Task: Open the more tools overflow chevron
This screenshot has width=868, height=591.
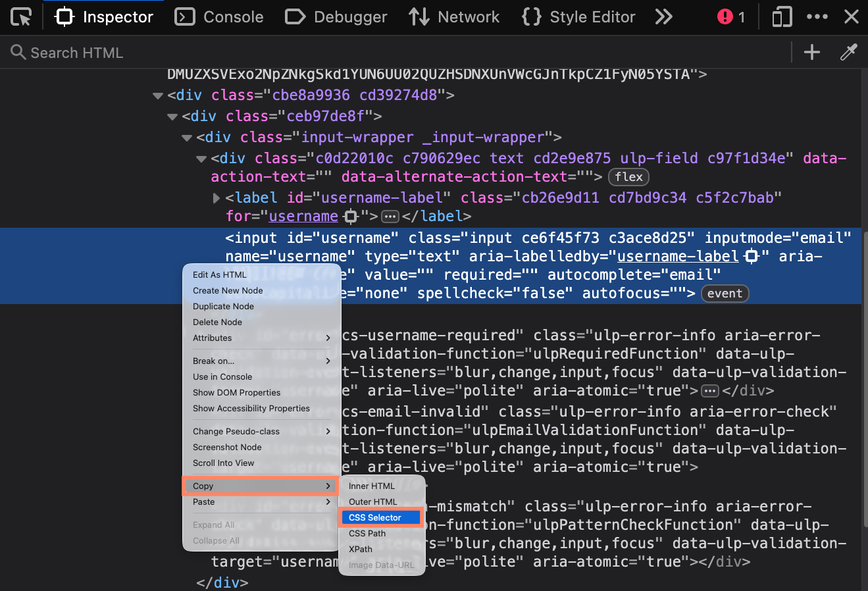Action: pyautogui.click(x=663, y=17)
